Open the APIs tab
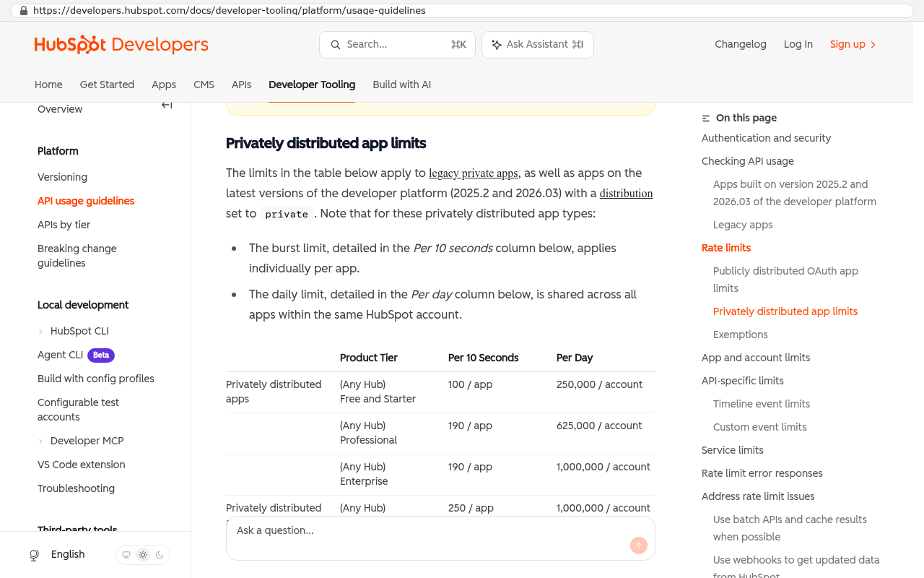 [241, 85]
